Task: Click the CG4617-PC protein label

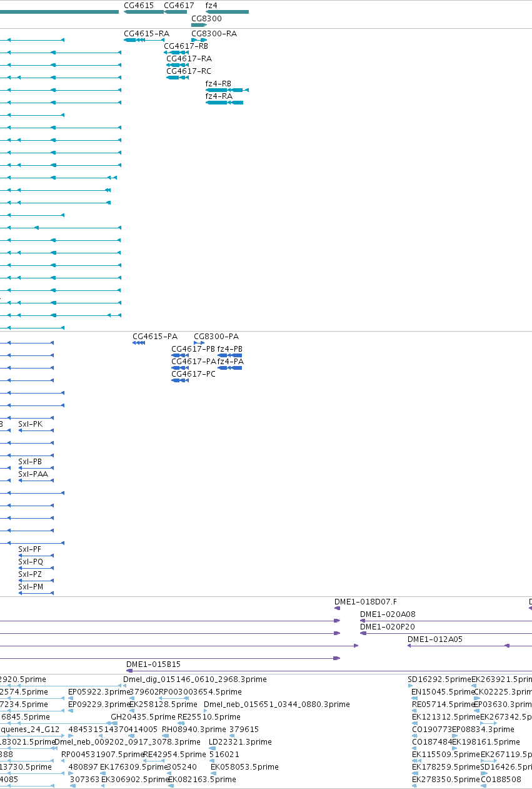Action: (193, 374)
